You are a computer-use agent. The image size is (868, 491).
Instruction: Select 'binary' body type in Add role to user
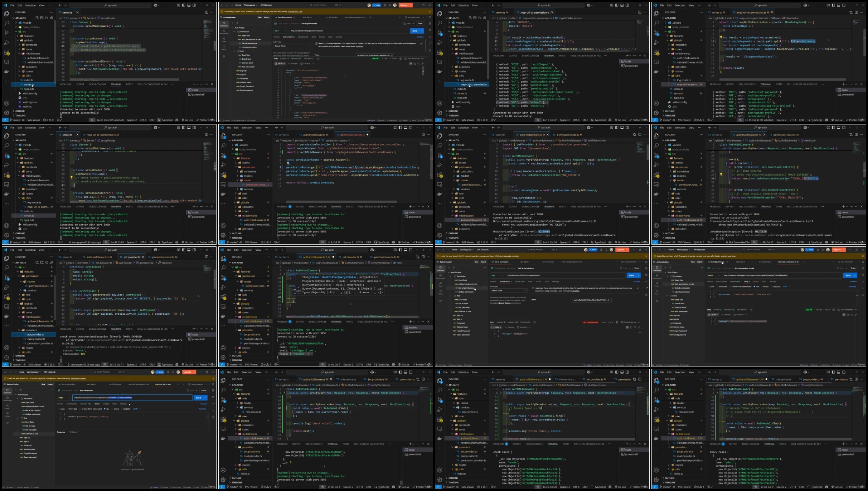[115, 409]
